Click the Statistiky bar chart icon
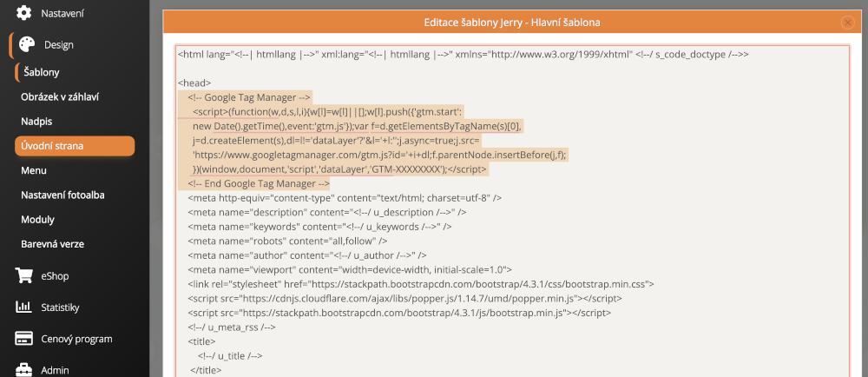The width and height of the screenshot is (868, 377). coord(24,308)
